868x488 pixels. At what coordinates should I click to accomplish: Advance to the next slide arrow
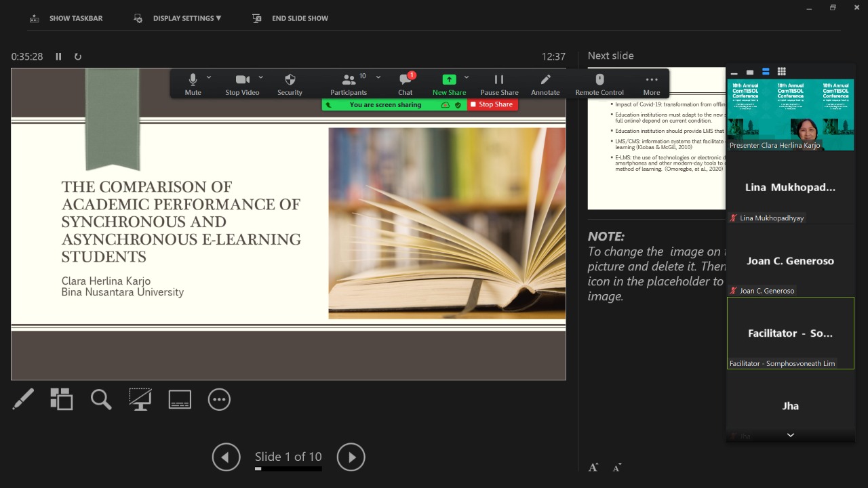coord(351,457)
